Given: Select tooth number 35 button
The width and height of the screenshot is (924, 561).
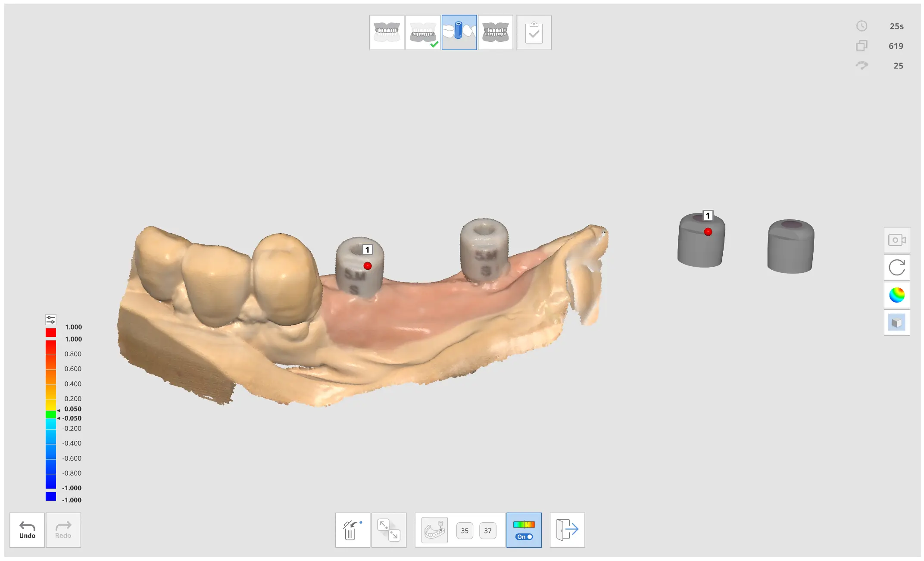Looking at the screenshot, I should (465, 531).
